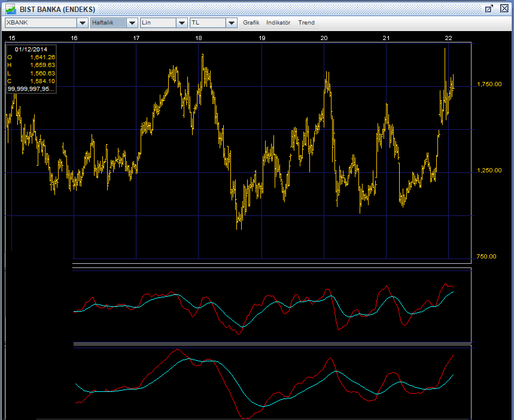Click the year 21 time axis label
The width and height of the screenshot is (514, 420).
click(386, 38)
